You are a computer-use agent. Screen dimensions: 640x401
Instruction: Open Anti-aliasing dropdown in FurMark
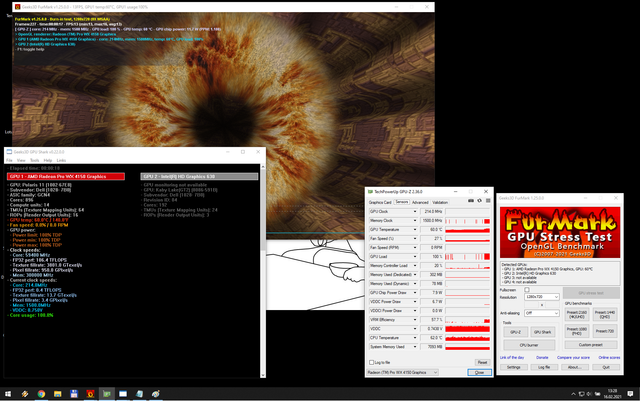click(542, 313)
